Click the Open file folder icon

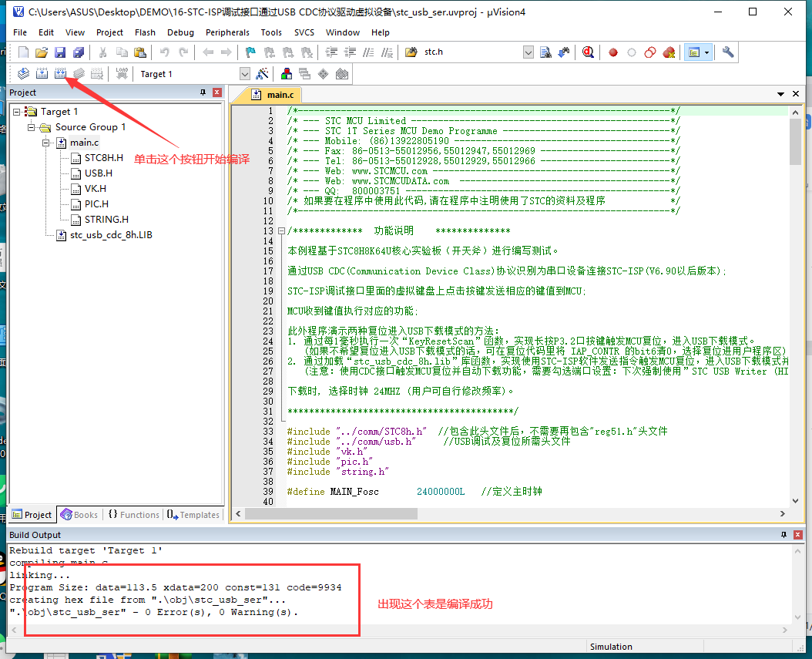42,52
